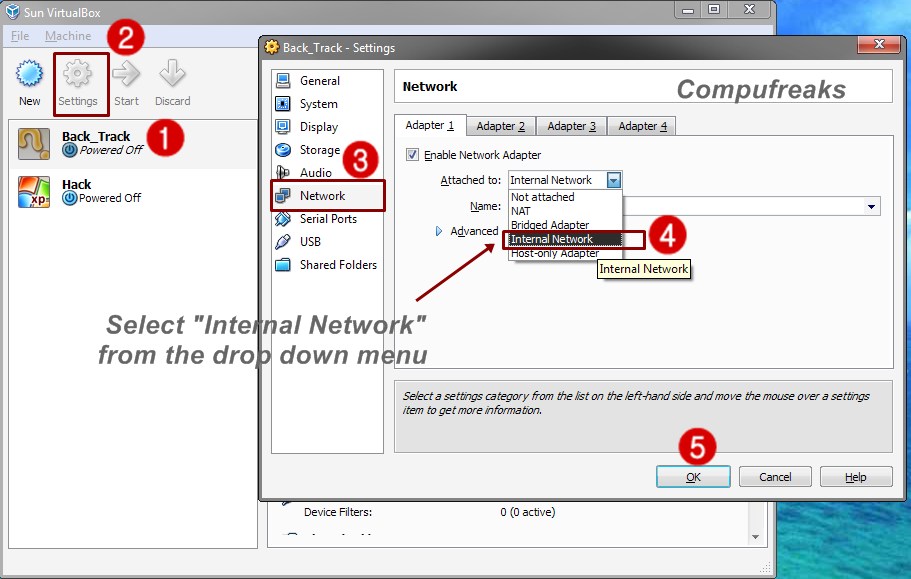Switch to the Adapter 2 tab
The width and height of the screenshot is (911, 579).
pos(500,125)
